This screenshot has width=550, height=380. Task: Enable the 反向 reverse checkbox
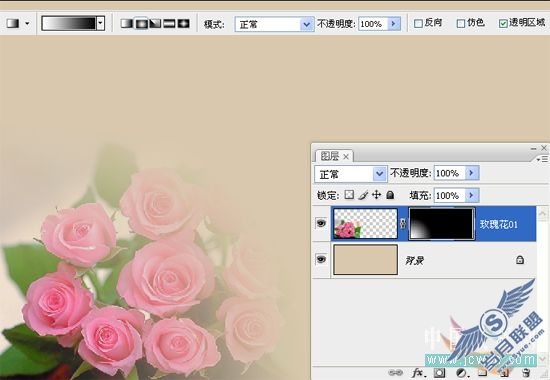pyautogui.click(x=418, y=24)
